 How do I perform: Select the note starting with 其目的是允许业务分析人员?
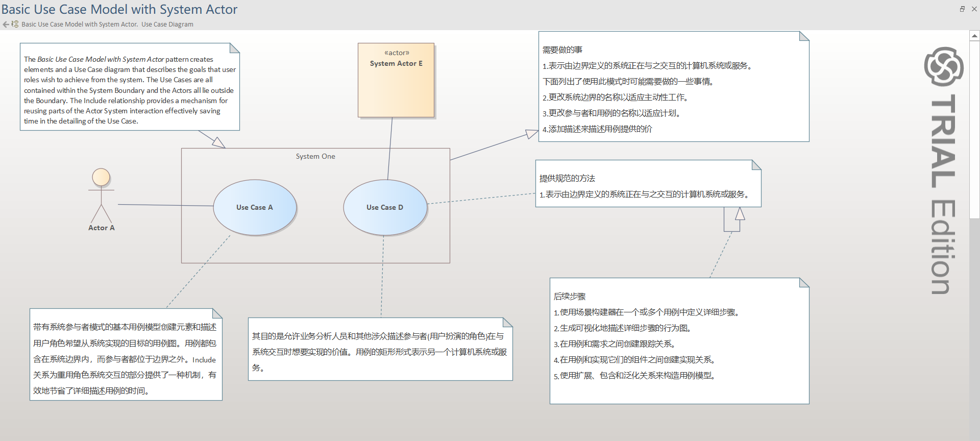[x=380, y=349]
